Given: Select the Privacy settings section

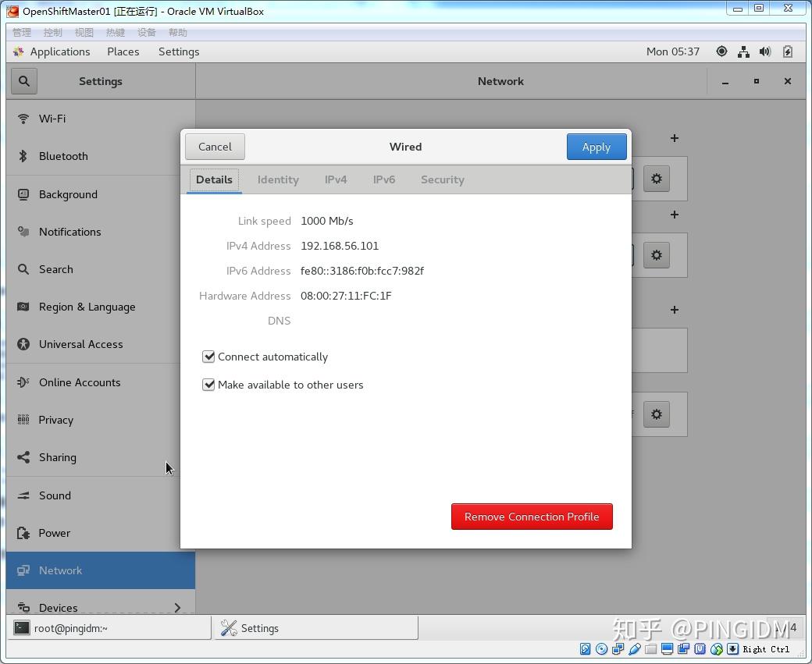Looking at the screenshot, I should click(55, 420).
